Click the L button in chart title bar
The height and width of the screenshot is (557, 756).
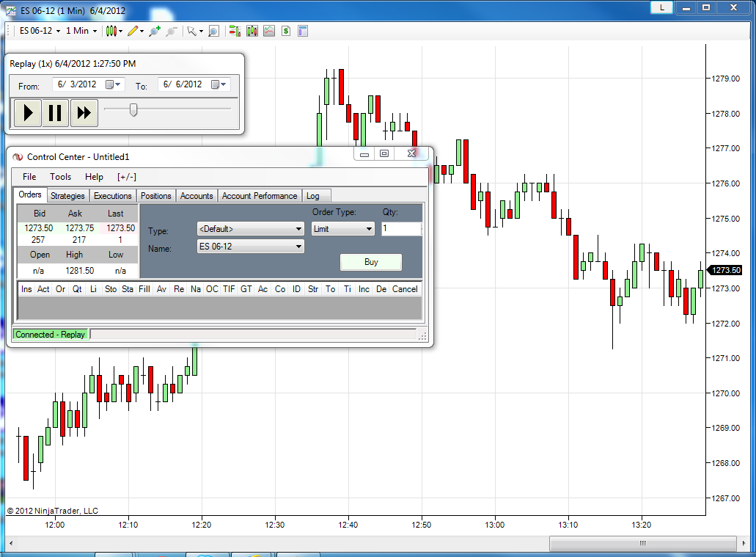[x=661, y=7]
